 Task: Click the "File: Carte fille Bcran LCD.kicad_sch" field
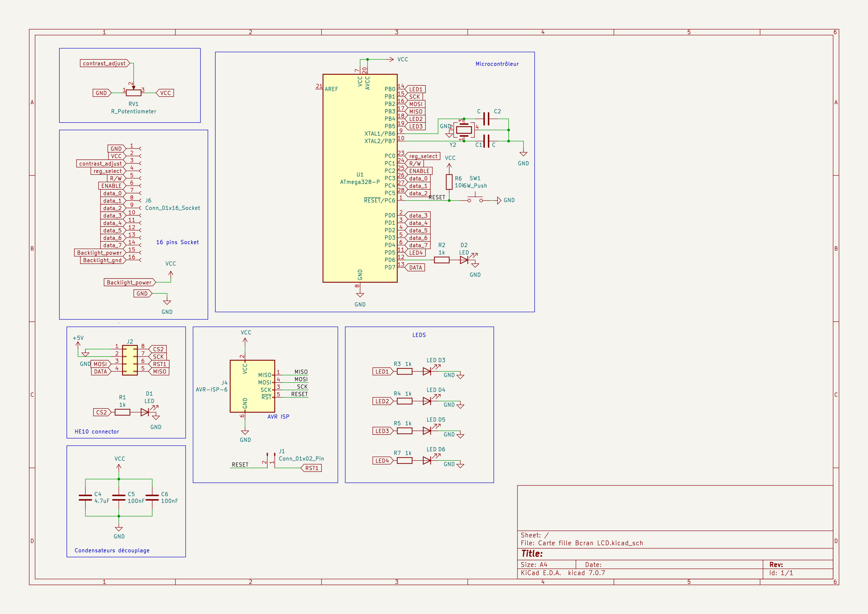[x=582, y=543]
